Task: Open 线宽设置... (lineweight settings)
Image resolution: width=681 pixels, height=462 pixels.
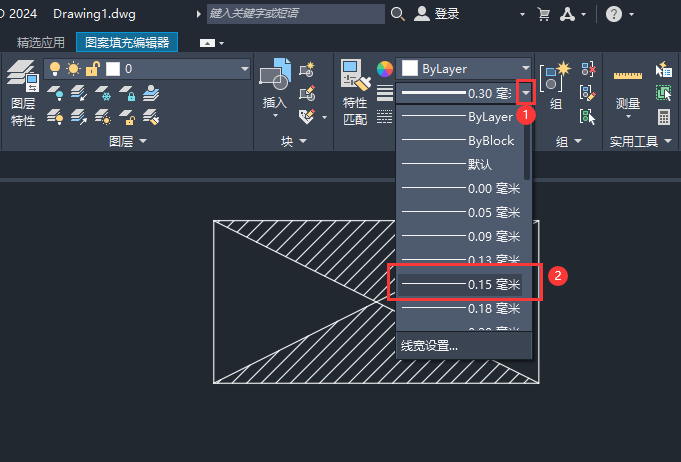Action: pyautogui.click(x=464, y=346)
